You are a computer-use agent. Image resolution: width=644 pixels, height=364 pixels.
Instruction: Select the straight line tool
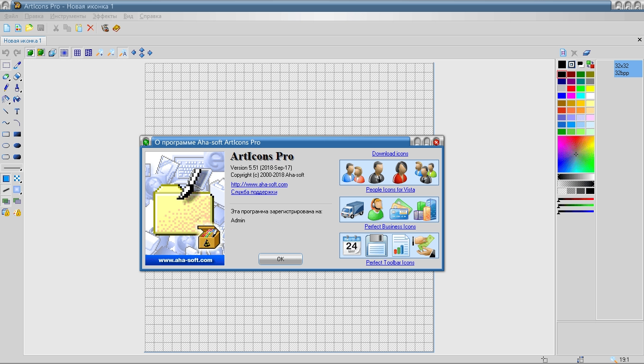click(x=6, y=111)
